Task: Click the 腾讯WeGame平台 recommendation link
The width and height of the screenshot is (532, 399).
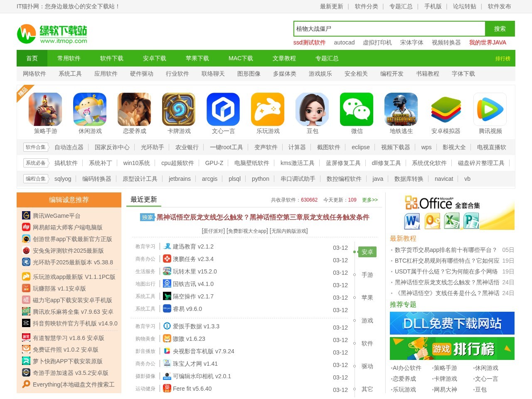Action: pyautogui.click(x=57, y=216)
